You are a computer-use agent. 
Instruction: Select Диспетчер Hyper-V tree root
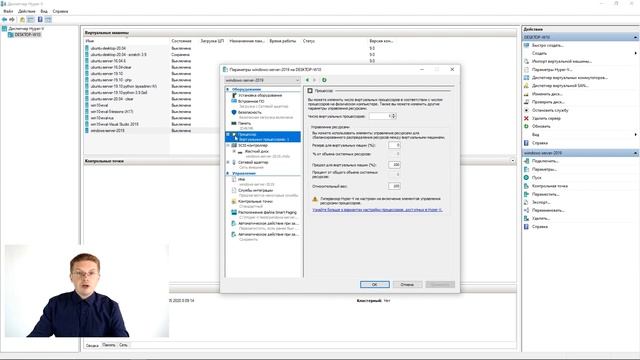coord(26,29)
